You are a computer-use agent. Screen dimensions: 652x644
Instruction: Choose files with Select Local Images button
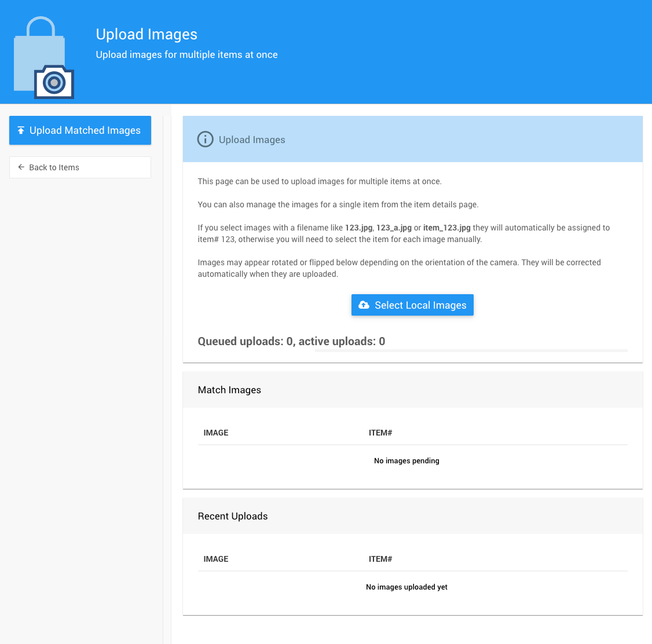[x=412, y=305]
